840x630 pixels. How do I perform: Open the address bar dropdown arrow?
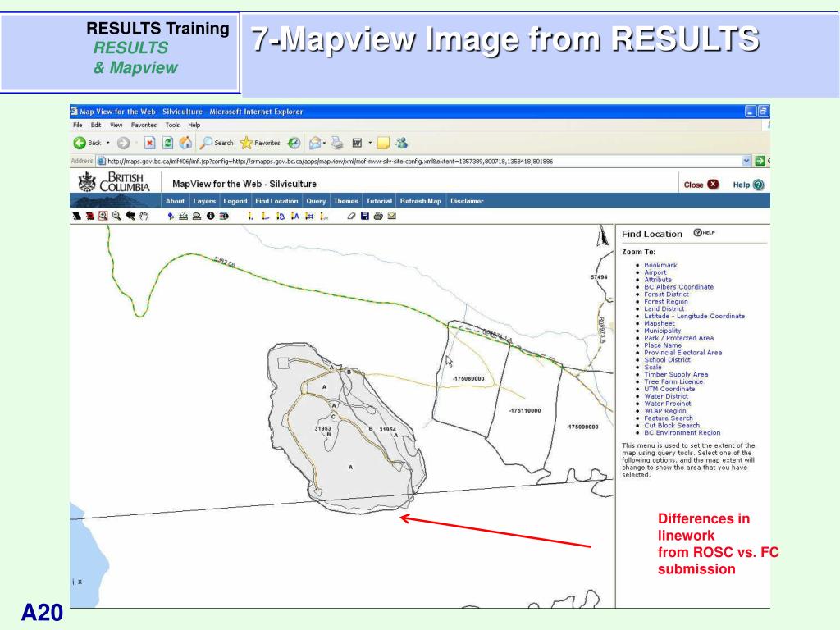point(746,161)
